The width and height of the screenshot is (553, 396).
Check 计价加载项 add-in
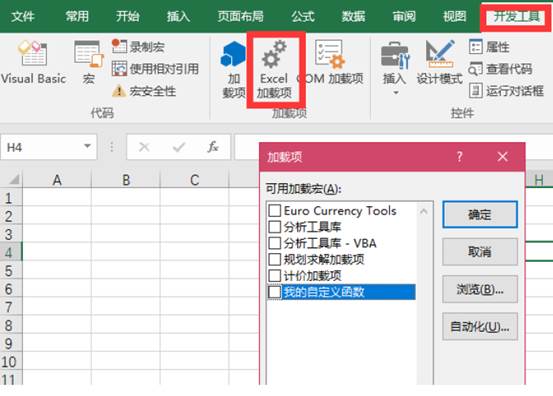pyautogui.click(x=274, y=275)
